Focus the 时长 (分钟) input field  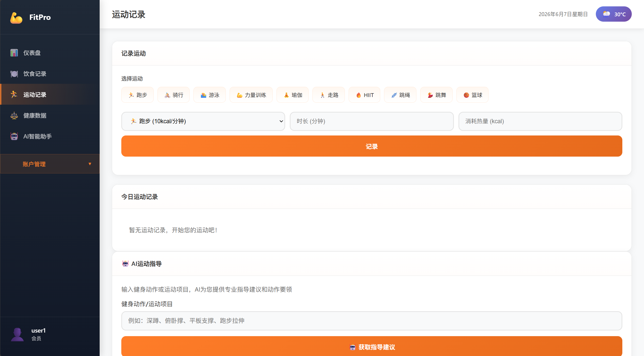click(372, 121)
